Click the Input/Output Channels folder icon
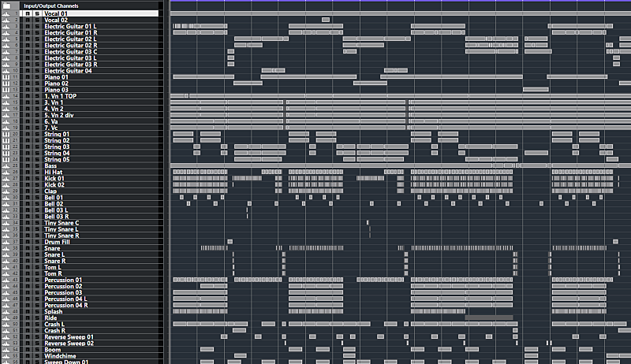Viewport: 631px width, 364px height. click(7, 6)
